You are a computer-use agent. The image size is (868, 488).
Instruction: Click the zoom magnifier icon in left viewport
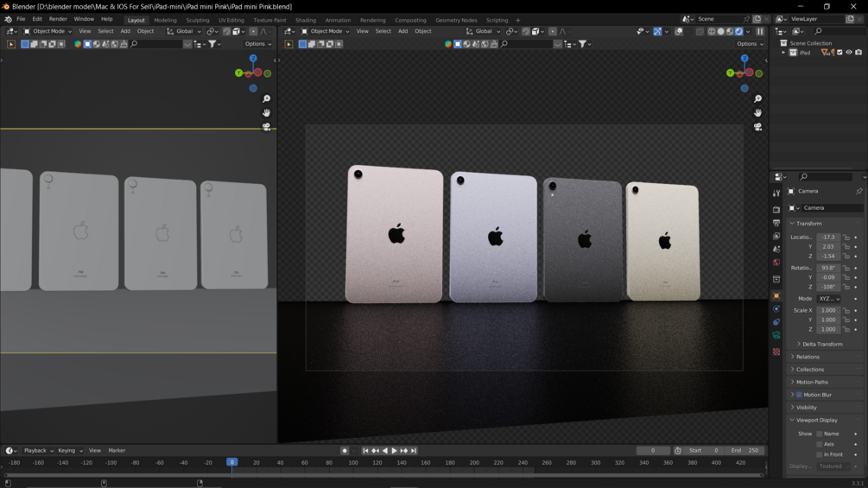click(266, 98)
